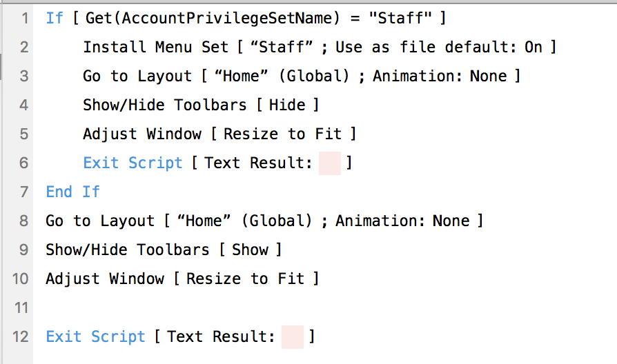Screen dimensions: 617x364
Task: Select Go to Layout step on line 8
Action: point(264,221)
